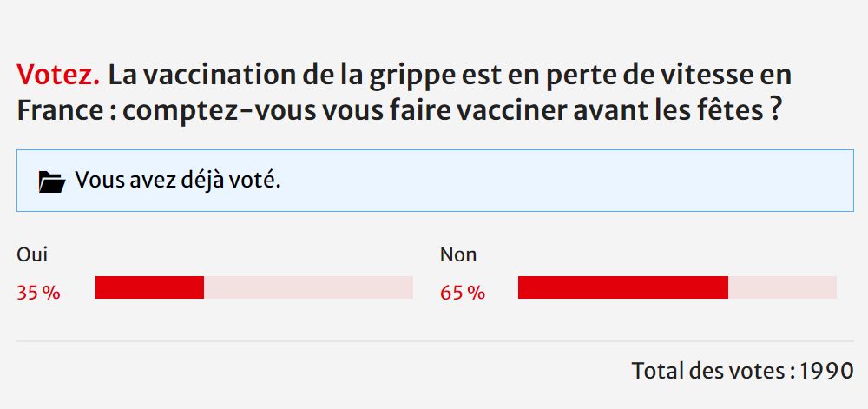
Task: Click the word "comptez-vous" in the question
Action: coord(204,112)
